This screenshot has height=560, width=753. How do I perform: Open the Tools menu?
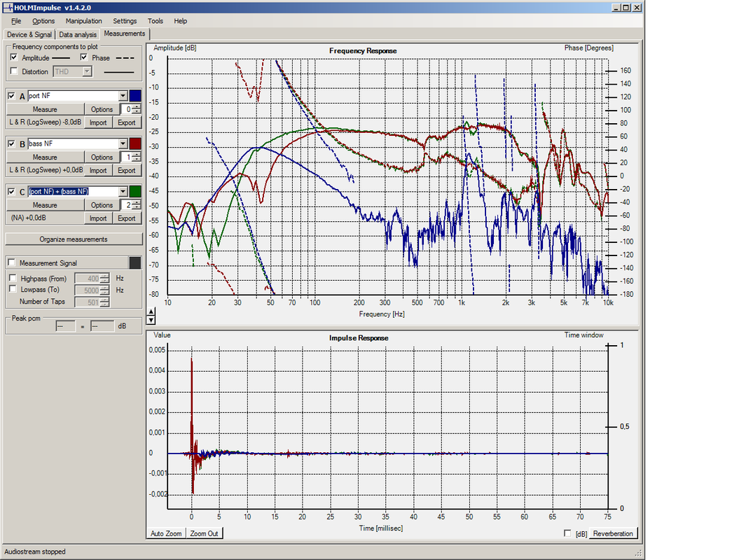[x=155, y=21]
